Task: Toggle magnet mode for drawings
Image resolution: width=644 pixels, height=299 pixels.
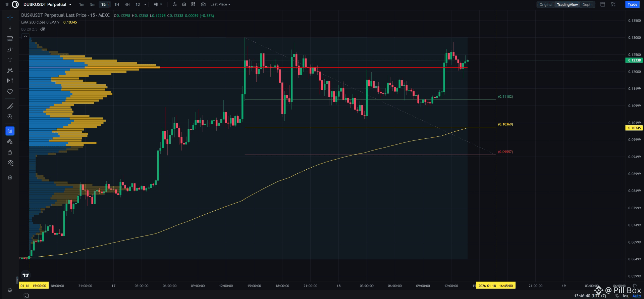Action: tap(10, 131)
